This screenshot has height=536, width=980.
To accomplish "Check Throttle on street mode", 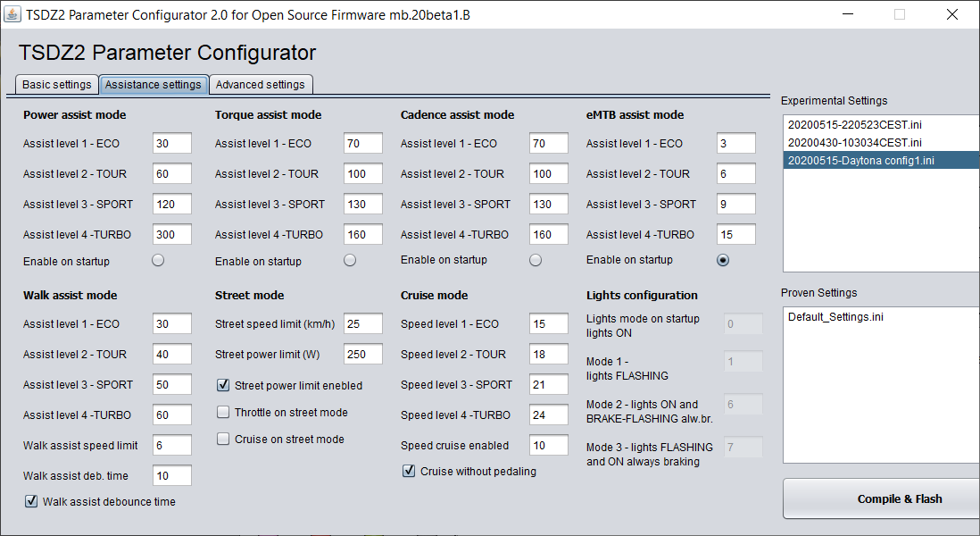I will 223,412.
